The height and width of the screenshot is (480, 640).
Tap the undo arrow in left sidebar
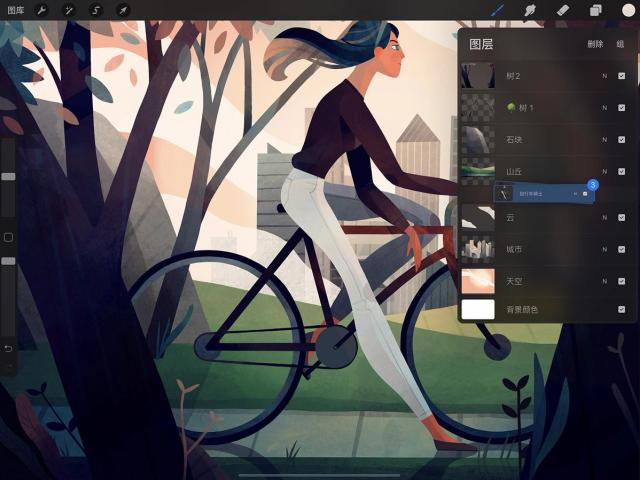(8, 348)
